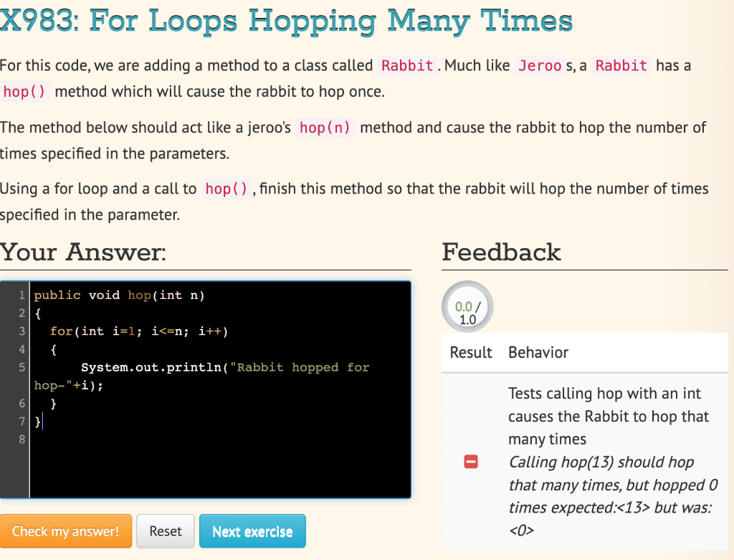Click the Jeroo inline code label
The image size is (734, 560).
coord(540,65)
